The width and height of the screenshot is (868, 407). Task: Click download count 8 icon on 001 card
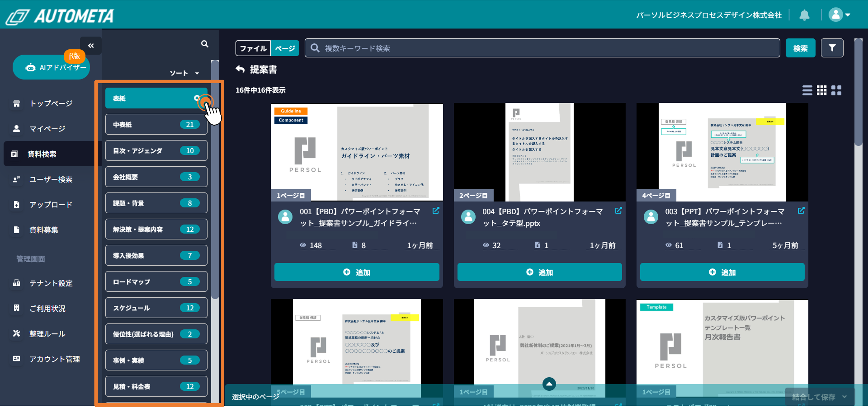(355, 245)
